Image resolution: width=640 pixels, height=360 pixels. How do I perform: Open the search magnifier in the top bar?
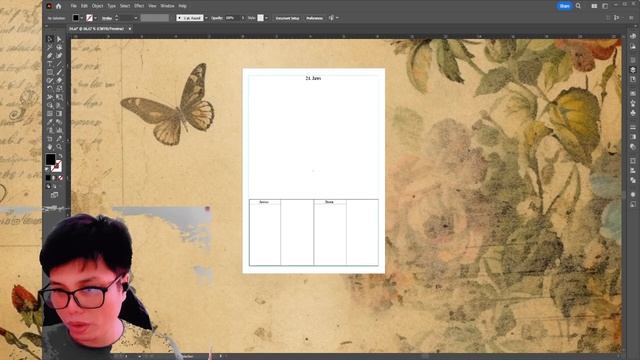click(578, 6)
